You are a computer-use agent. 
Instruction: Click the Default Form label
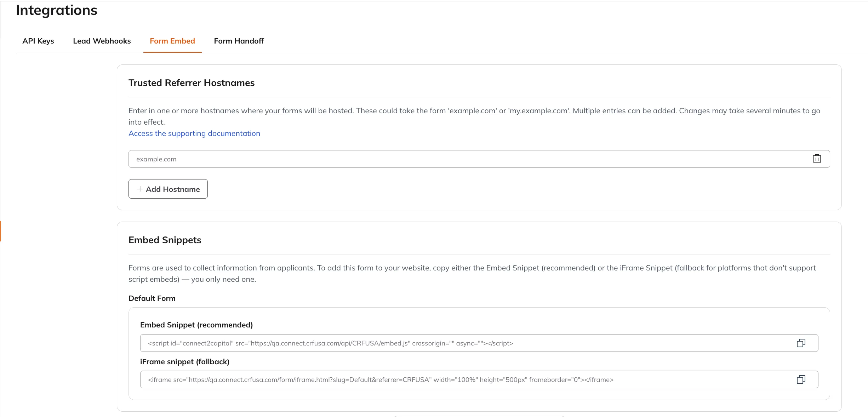[152, 298]
